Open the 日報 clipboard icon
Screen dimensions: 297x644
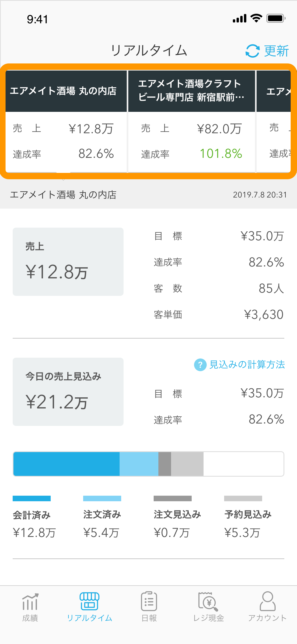(149, 601)
